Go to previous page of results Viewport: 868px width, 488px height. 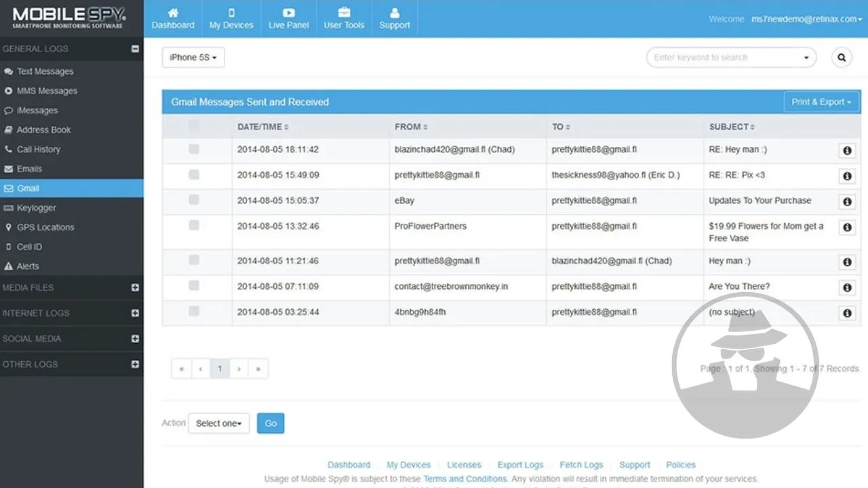point(201,369)
